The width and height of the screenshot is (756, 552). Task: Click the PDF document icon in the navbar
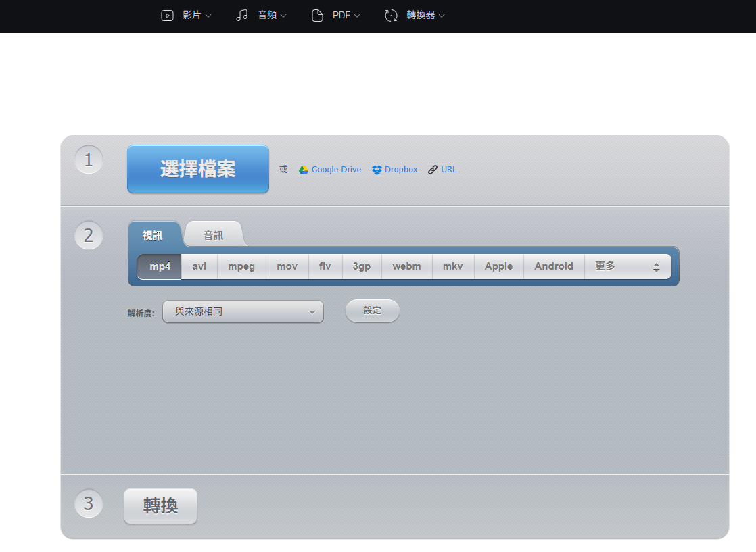click(x=317, y=15)
